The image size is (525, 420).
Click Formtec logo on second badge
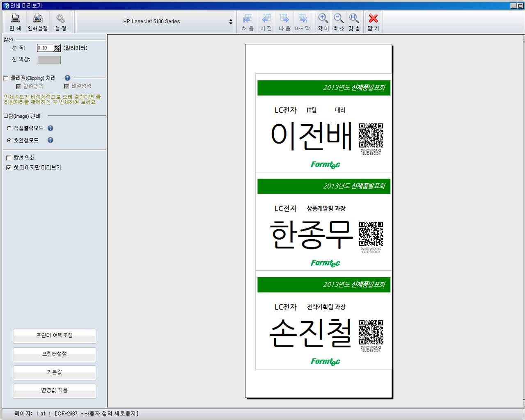pos(326,263)
